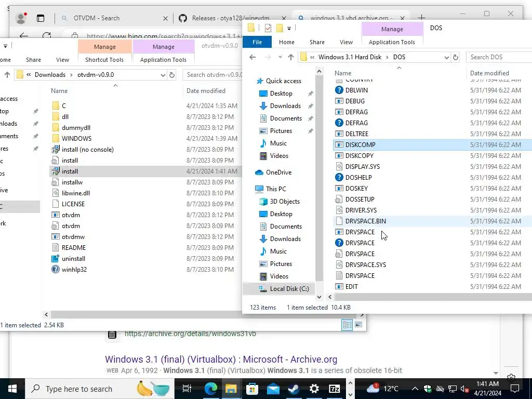Refresh the otvdm folder listing
This screenshot has width=532, height=399.
pyautogui.click(x=172, y=75)
